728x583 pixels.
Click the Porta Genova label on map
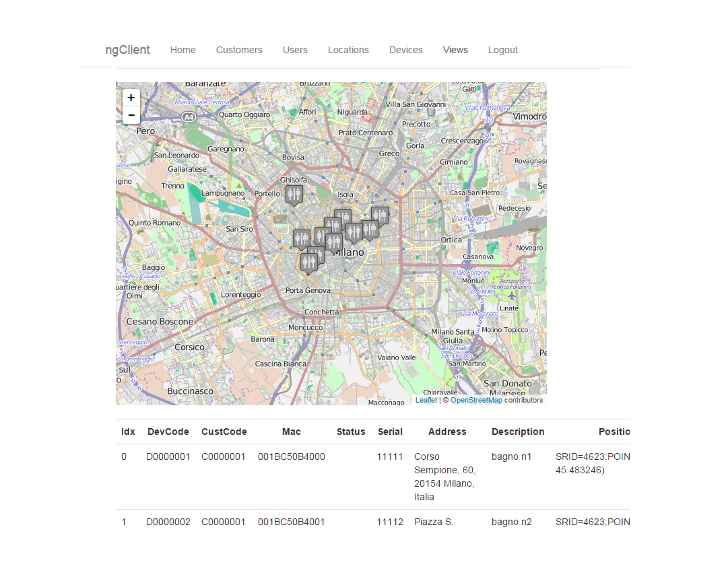(x=308, y=291)
